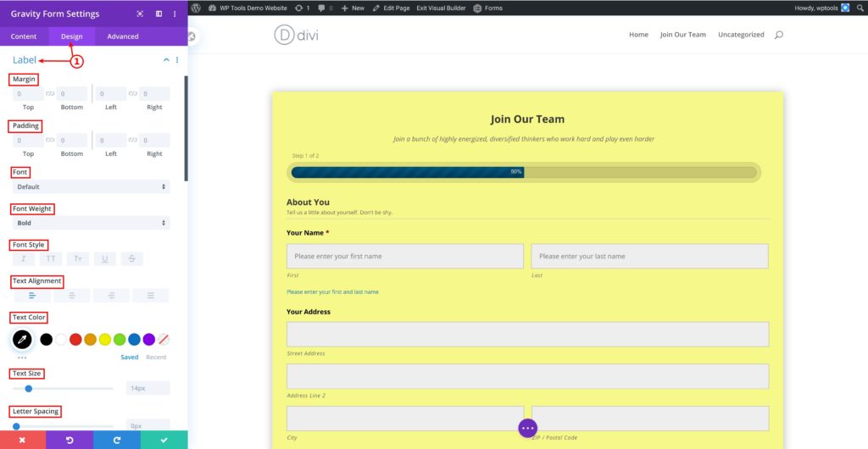
Task: Switch to the Advanced tab
Action: point(123,36)
